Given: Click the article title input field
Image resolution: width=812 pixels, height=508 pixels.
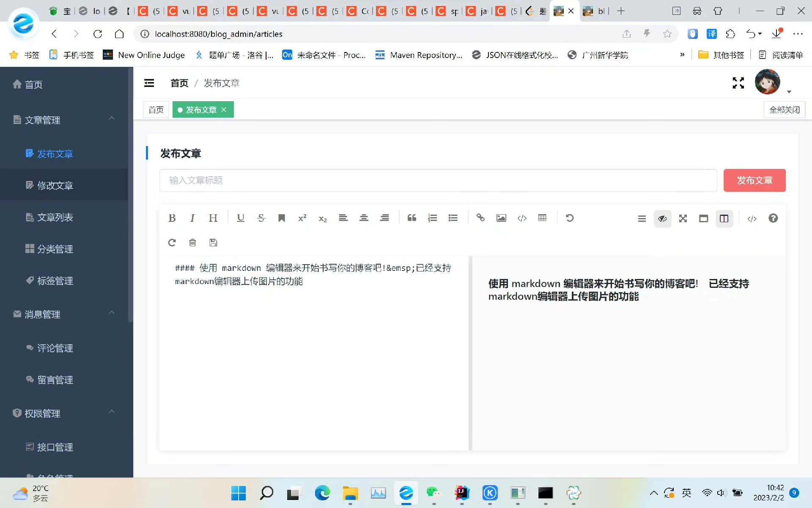Looking at the screenshot, I should [438, 180].
